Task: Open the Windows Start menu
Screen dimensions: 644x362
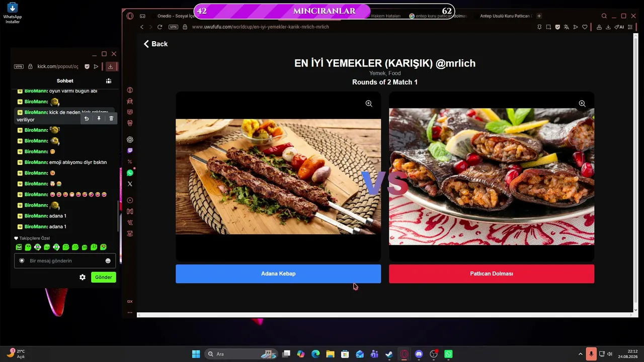Action: pyautogui.click(x=196, y=354)
